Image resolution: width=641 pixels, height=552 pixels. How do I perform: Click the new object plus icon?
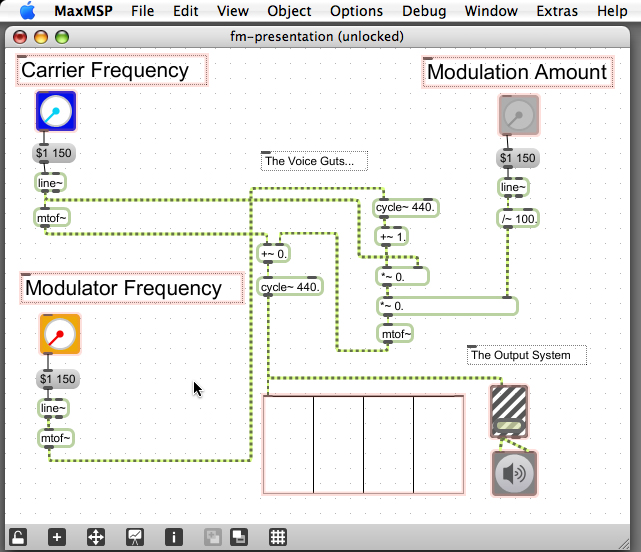click(x=57, y=537)
